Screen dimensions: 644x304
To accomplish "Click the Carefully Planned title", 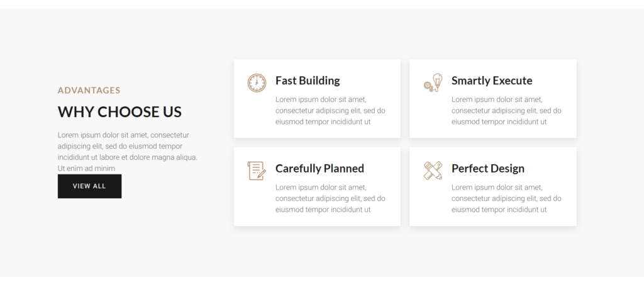I will (319, 169).
